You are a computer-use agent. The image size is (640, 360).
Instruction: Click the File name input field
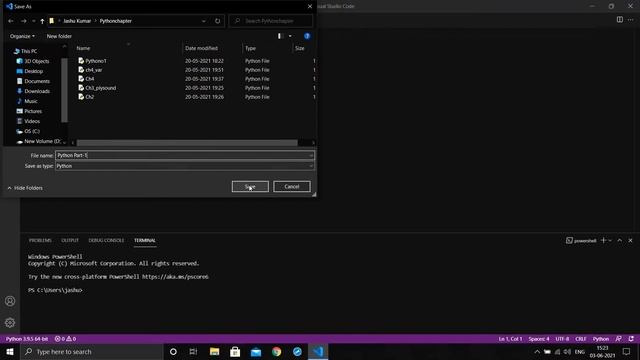[184, 155]
